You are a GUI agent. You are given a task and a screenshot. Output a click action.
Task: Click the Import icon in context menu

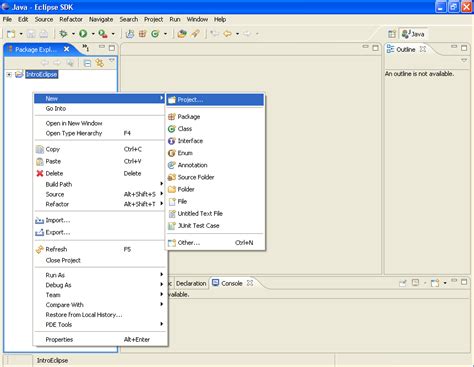click(x=39, y=220)
